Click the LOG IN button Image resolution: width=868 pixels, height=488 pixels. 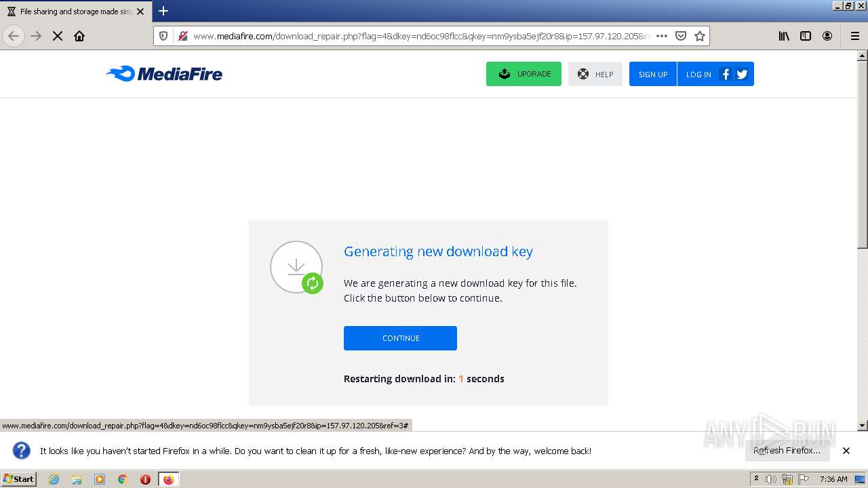(698, 74)
